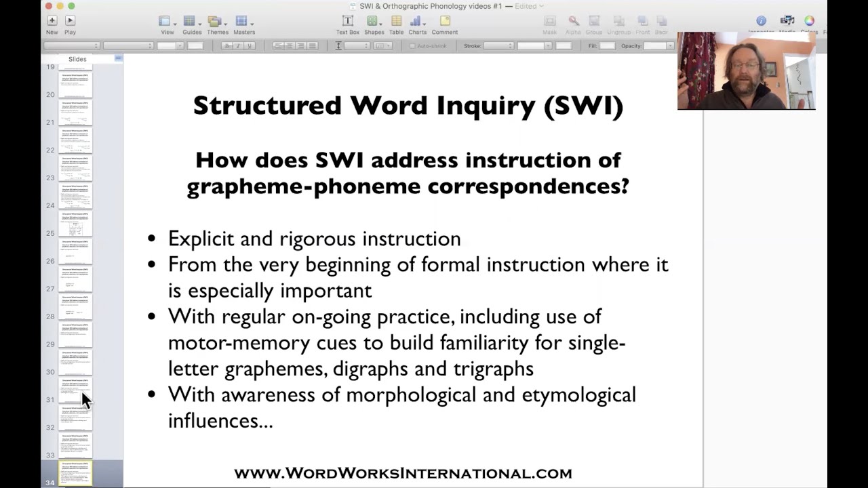The width and height of the screenshot is (868, 488).
Task: Select slide 32 thumbnail
Action: click(x=75, y=419)
